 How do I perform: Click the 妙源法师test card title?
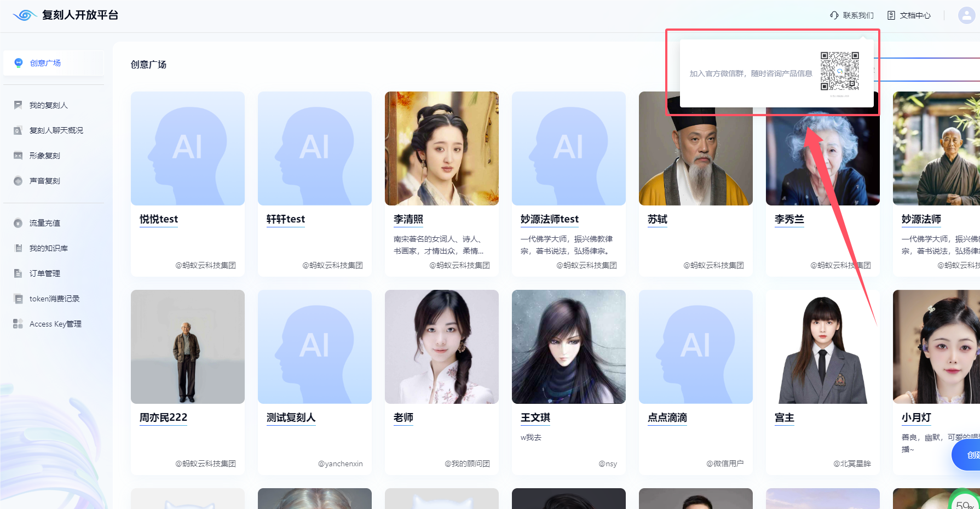tap(550, 219)
